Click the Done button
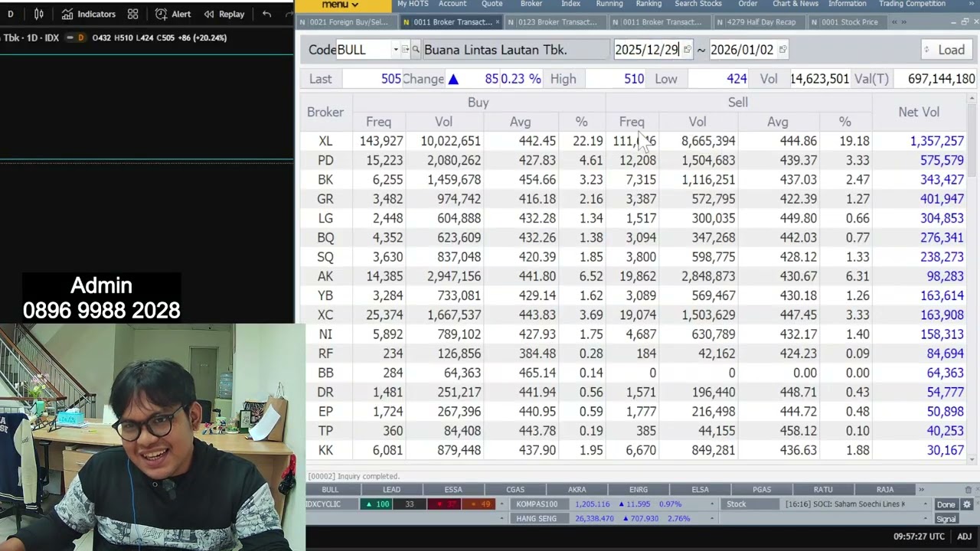 coord(946,504)
